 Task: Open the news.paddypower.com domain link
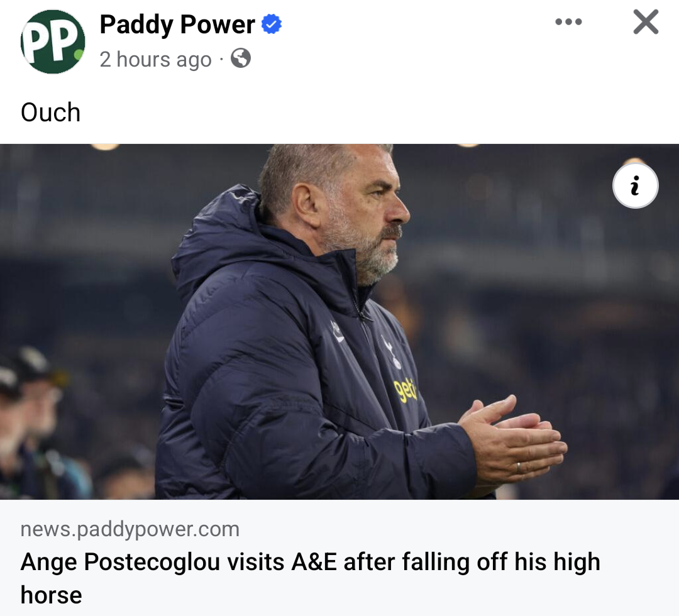click(130, 529)
